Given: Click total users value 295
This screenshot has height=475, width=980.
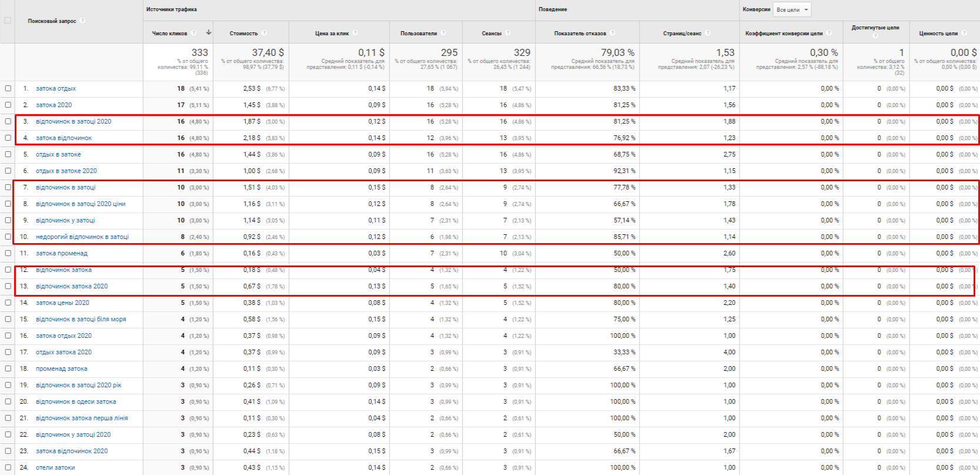Looking at the screenshot, I should click(449, 52).
